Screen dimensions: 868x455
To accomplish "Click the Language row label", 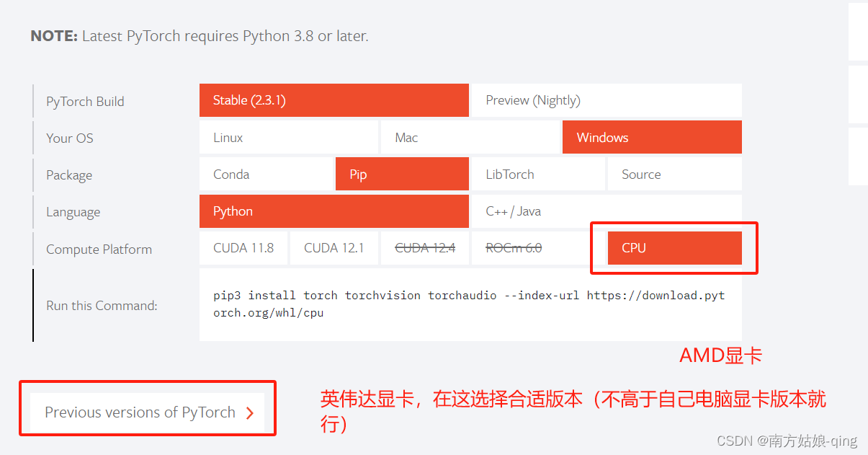I will point(73,212).
